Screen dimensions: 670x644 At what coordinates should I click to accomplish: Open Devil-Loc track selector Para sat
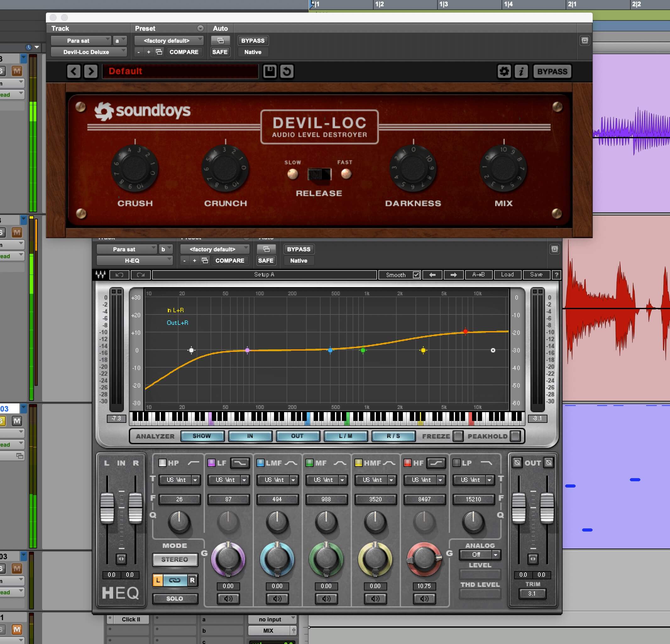tap(81, 41)
